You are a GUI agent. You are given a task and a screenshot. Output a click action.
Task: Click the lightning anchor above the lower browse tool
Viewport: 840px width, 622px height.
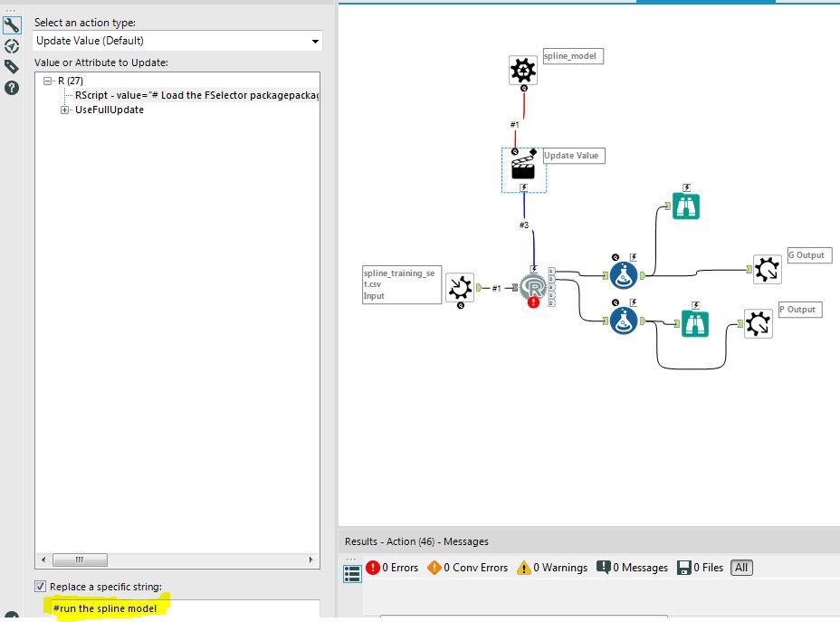pos(695,305)
